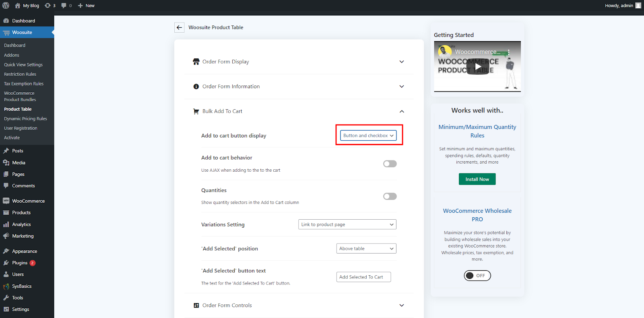Click the Install Now button

click(x=477, y=179)
